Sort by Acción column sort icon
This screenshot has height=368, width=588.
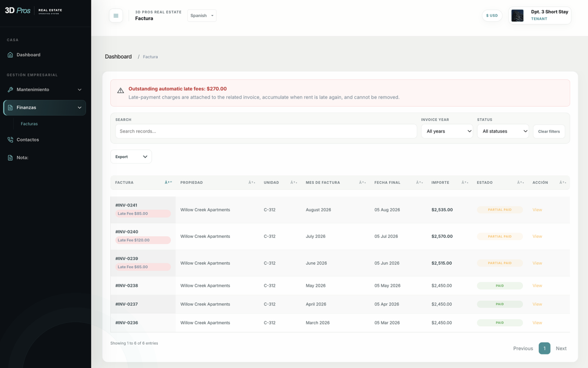click(x=563, y=183)
